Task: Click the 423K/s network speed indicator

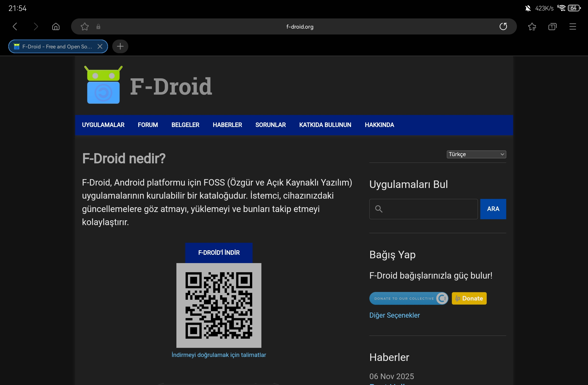Action: [544, 8]
